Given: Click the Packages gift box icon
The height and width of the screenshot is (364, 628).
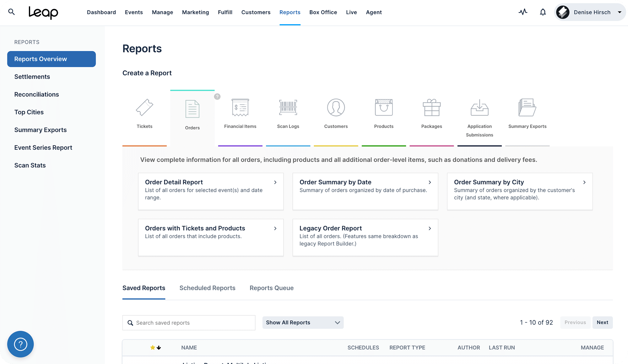Looking at the screenshot, I should pyautogui.click(x=431, y=108).
